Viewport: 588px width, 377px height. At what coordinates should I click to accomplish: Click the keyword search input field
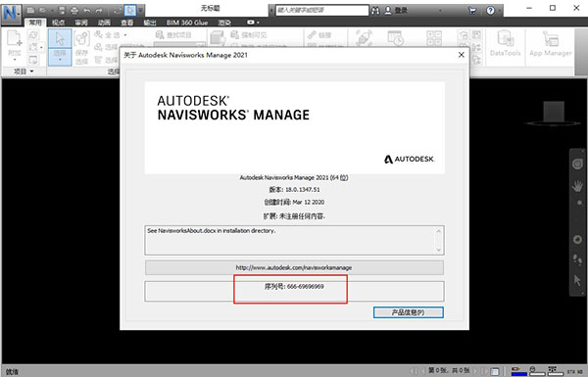click(322, 11)
